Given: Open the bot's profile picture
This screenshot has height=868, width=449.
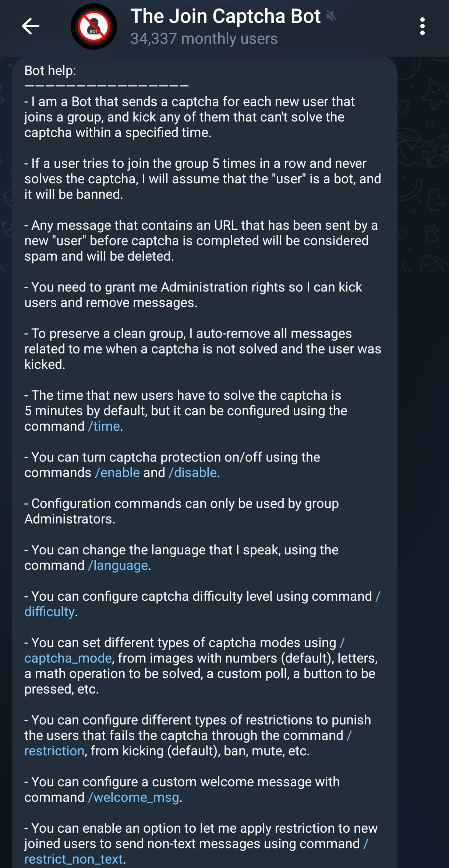Looking at the screenshot, I should [93, 25].
